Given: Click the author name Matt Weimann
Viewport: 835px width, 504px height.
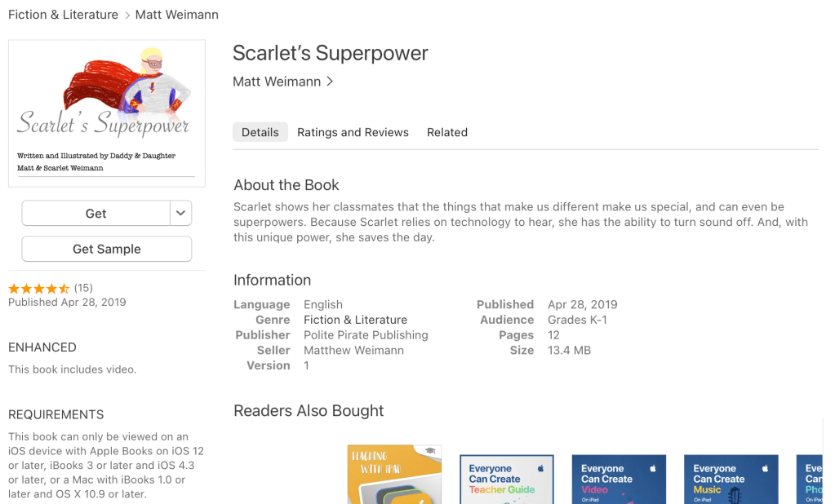Looking at the screenshot, I should pyautogui.click(x=278, y=82).
